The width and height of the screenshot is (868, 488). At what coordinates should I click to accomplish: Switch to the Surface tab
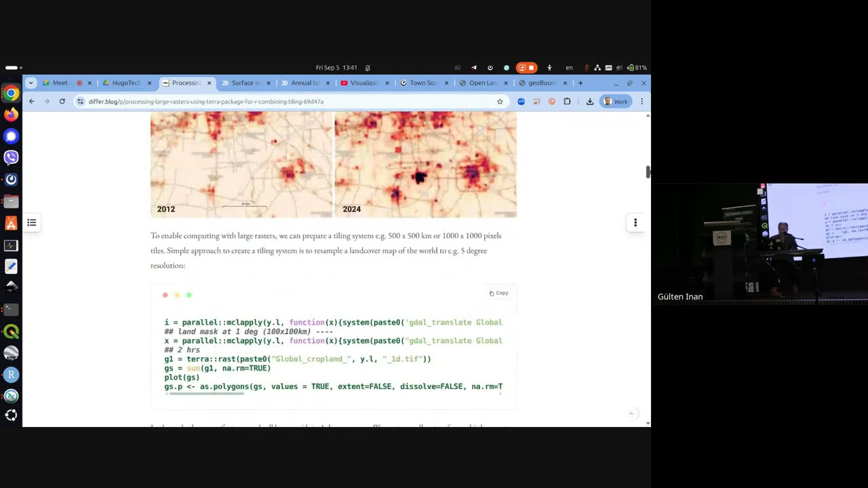coord(245,83)
